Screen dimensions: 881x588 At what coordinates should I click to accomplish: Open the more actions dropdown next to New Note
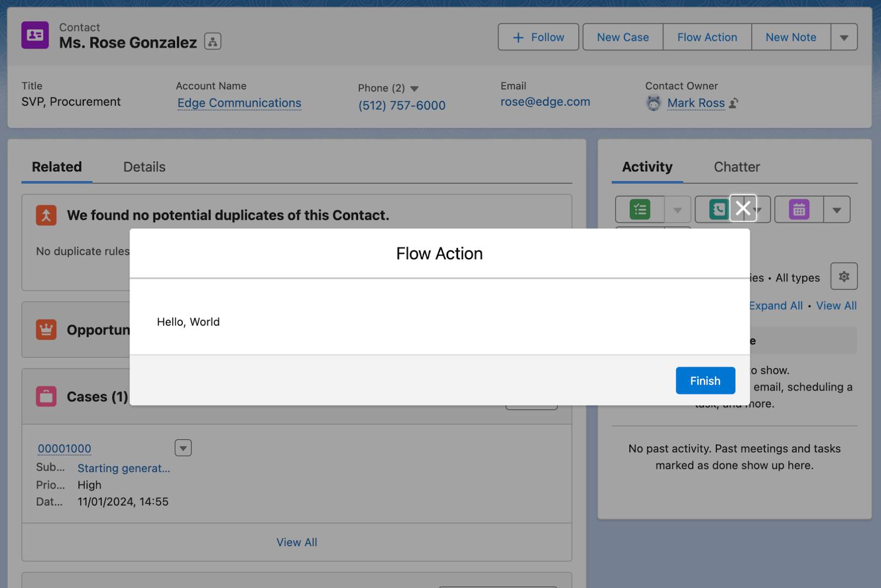(844, 37)
